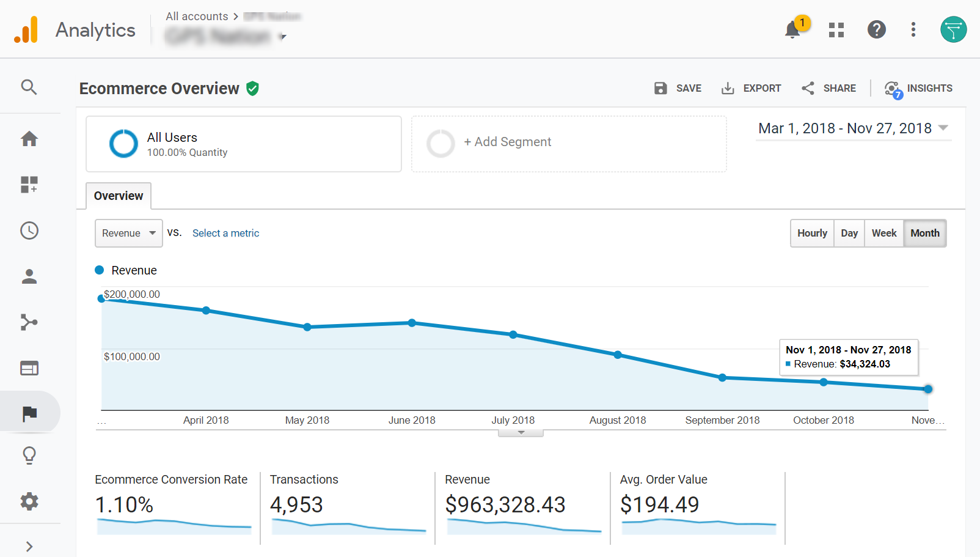Open Acquisition arrows icon in sidebar
The image size is (980, 557).
[x=29, y=322]
